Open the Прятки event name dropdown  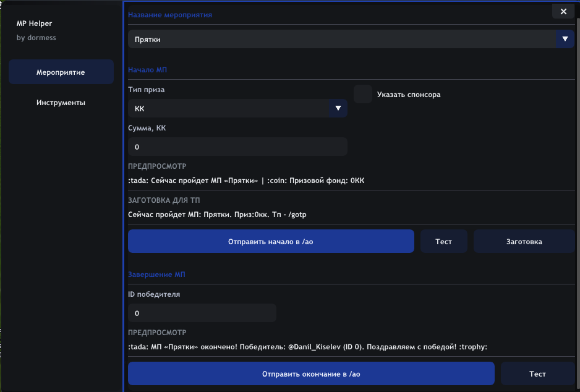[x=351, y=39]
